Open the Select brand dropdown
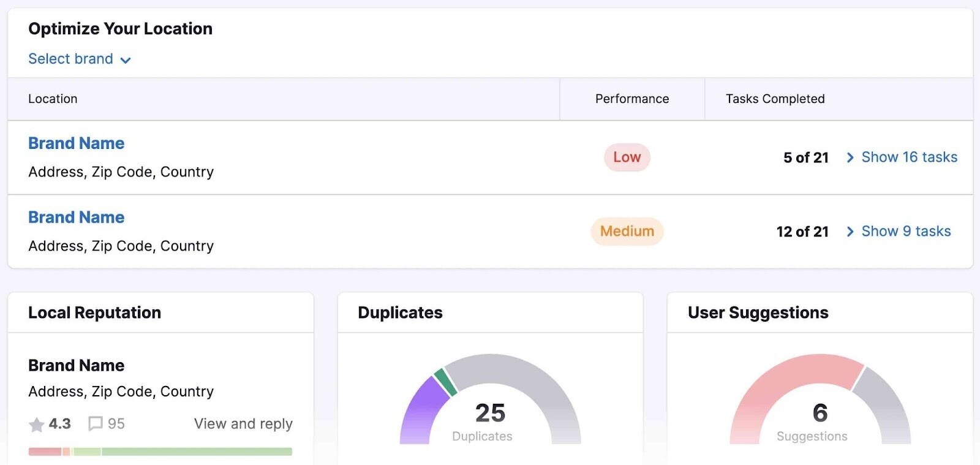This screenshot has height=465, width=980. (x=80, y=59)
